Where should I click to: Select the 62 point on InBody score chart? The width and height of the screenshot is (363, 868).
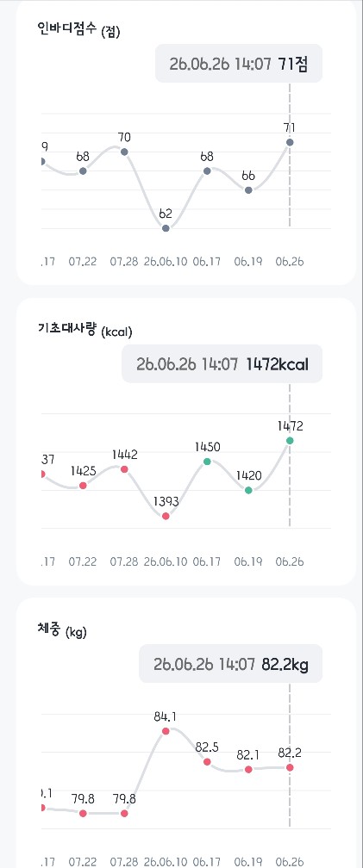pyautogui.click(x=166, y=228)
